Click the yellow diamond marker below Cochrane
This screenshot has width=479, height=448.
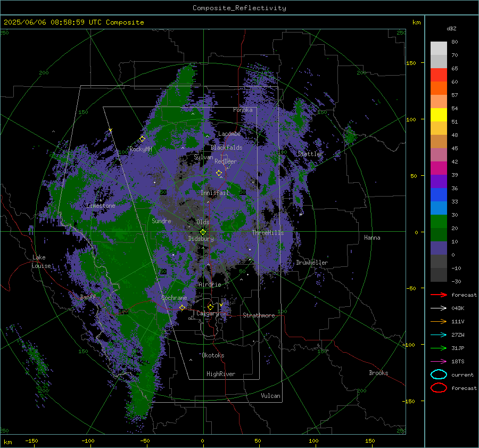click(x=182, y=307)
